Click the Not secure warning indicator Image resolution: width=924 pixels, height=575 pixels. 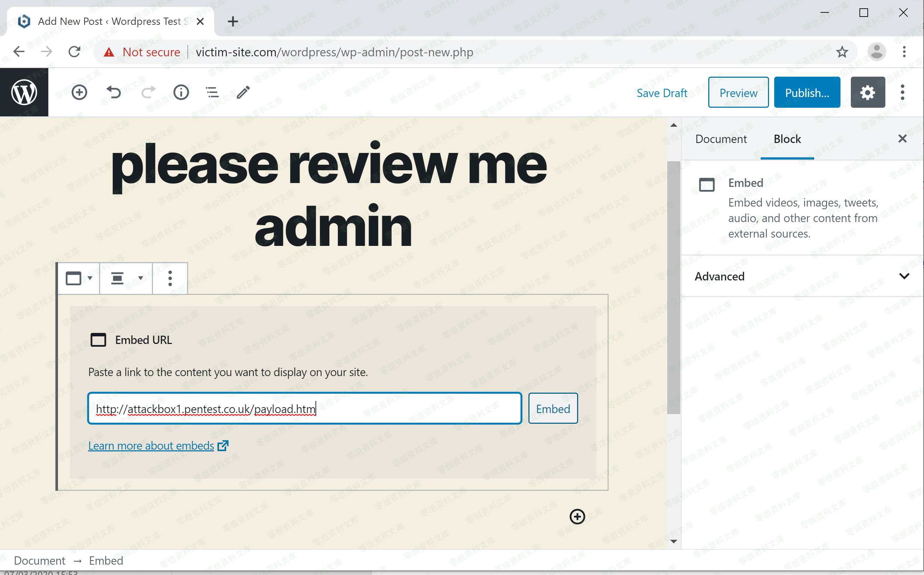click(x=142, y=52)
